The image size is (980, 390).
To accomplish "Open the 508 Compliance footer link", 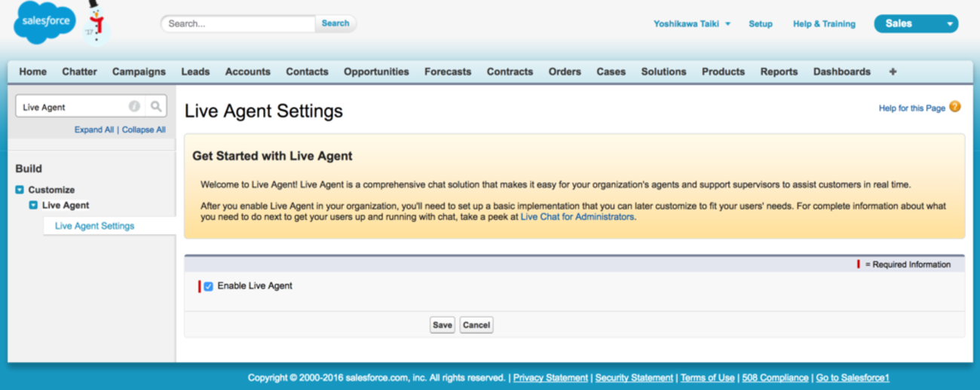I will (775, 378).
